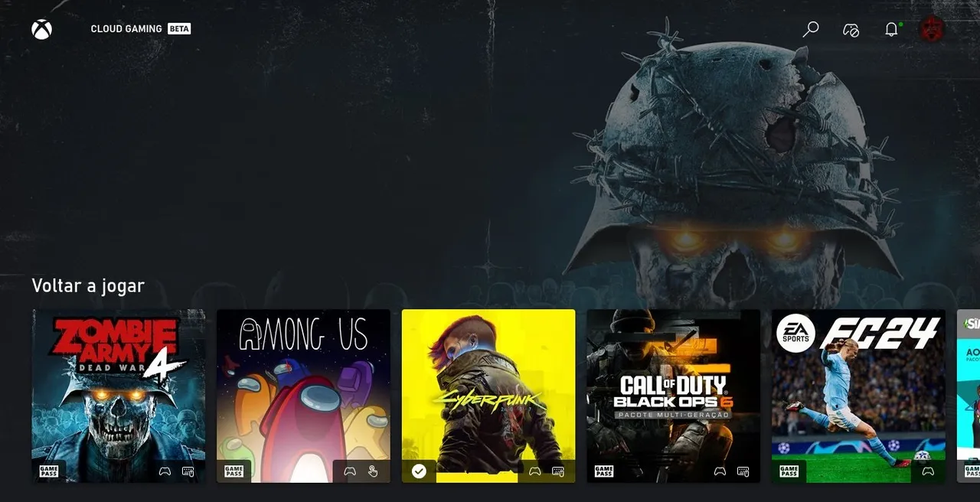Image resolution: width=980 pixels, height=502 pixels.
Task: Open the search magnifier icon
Action: click(x=811, y=29)
